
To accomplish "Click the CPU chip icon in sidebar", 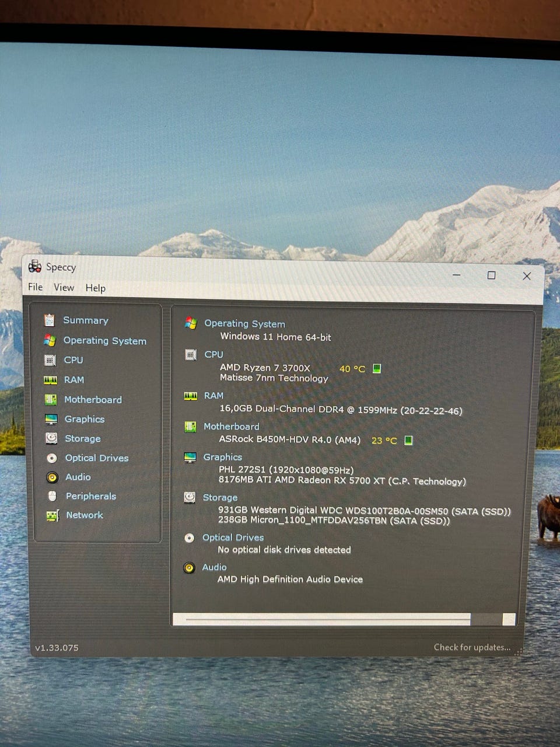I will (51, 360).
